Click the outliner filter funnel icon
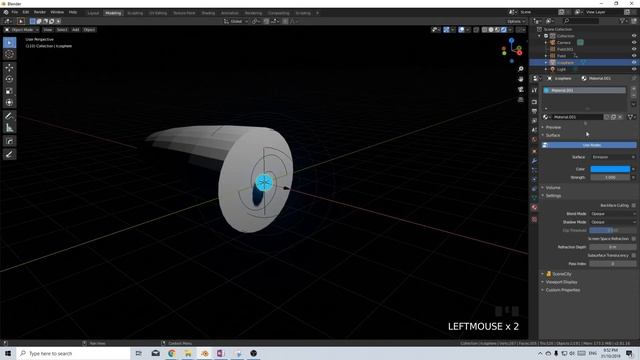 [623, 21]
